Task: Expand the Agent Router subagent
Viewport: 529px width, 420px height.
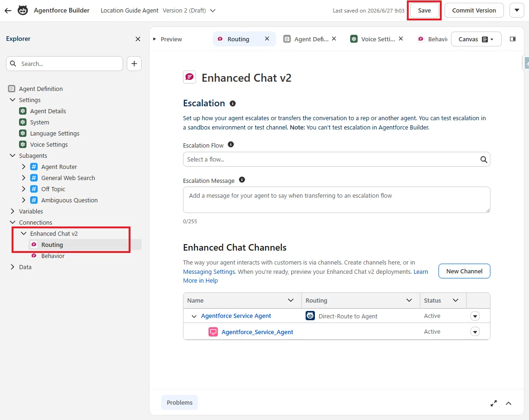Action: pos(24,167)
